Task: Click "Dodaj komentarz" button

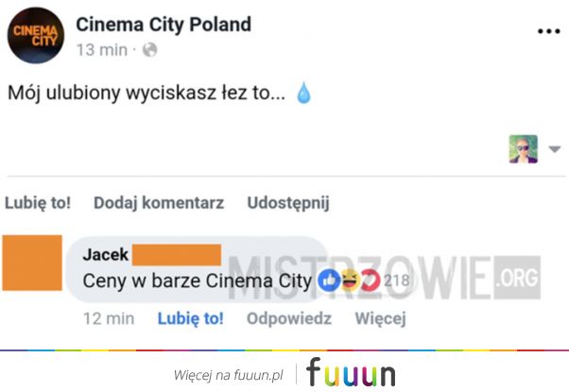Action: (159, 203)
